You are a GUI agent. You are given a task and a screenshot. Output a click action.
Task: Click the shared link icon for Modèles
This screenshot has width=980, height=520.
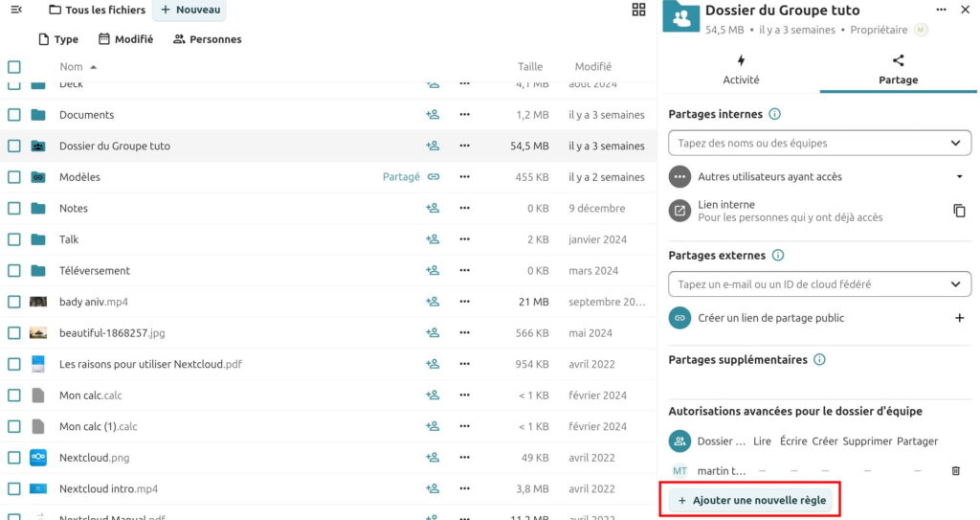pos(434,177)
